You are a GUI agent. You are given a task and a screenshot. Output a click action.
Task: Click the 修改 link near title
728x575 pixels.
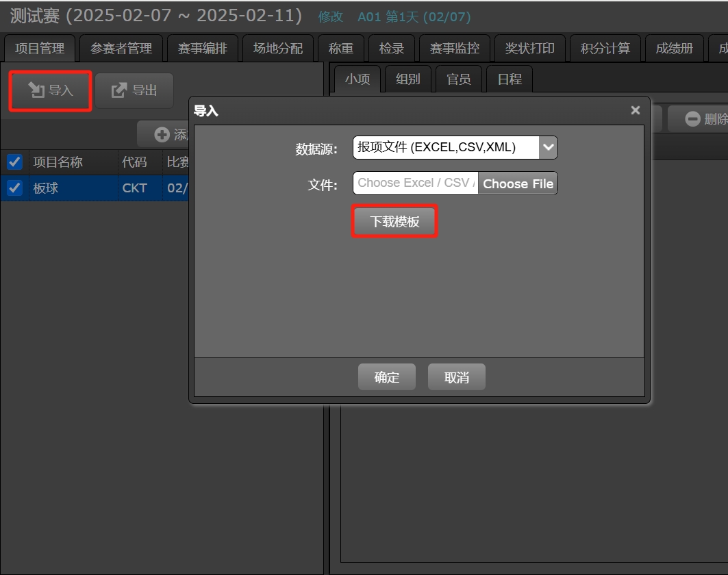coord(331,16)
